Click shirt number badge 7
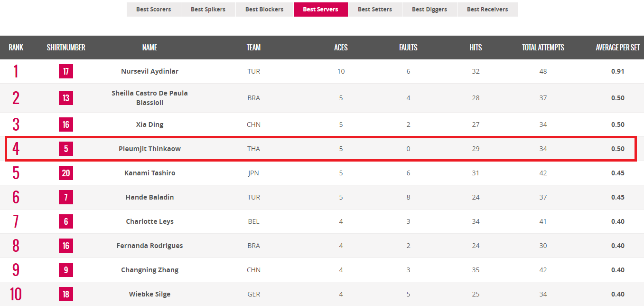644x306 pixels. point(66,198)
